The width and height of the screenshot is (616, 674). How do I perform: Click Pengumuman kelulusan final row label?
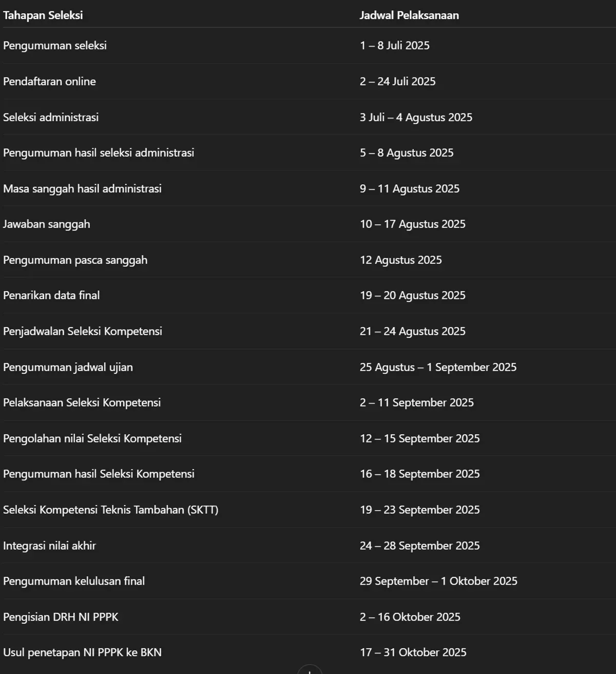74,581
